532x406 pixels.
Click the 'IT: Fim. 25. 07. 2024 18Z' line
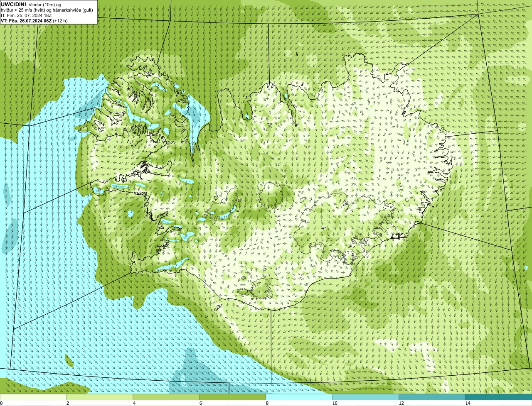click(27, 15)
